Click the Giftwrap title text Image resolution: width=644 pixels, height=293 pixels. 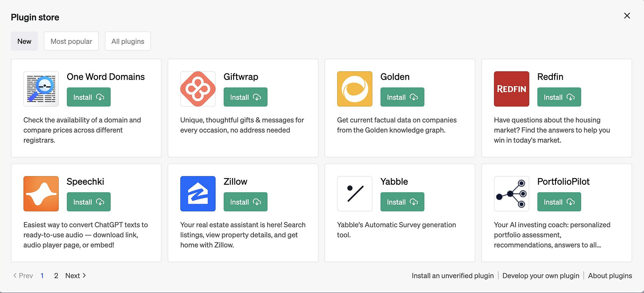tap(241, 76)
